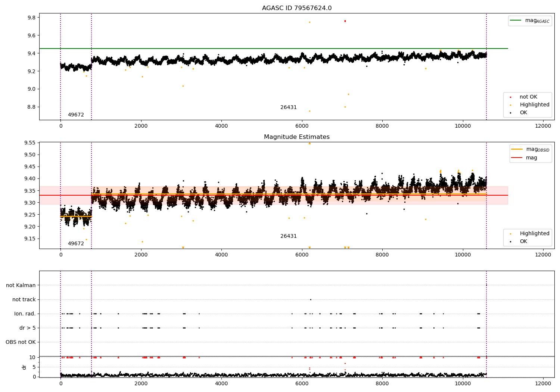Click the 9.15 y-tick in middle panel
The height and width of the screenshot is (392, 560).
(x=30, y=239)
